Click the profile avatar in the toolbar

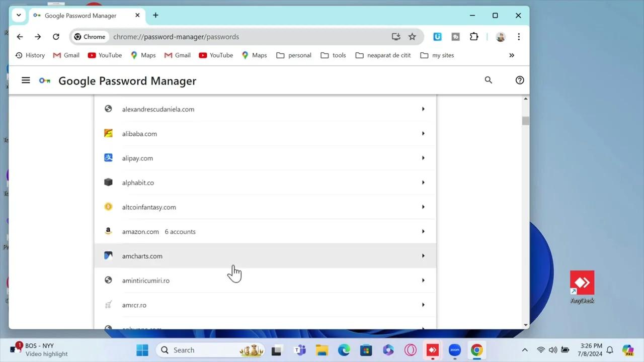tap(501, 37)
